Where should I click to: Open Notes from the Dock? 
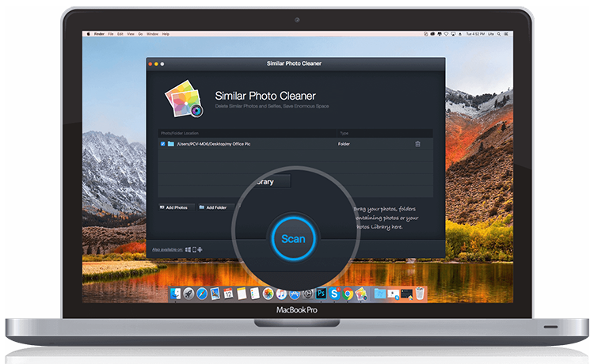242,294
